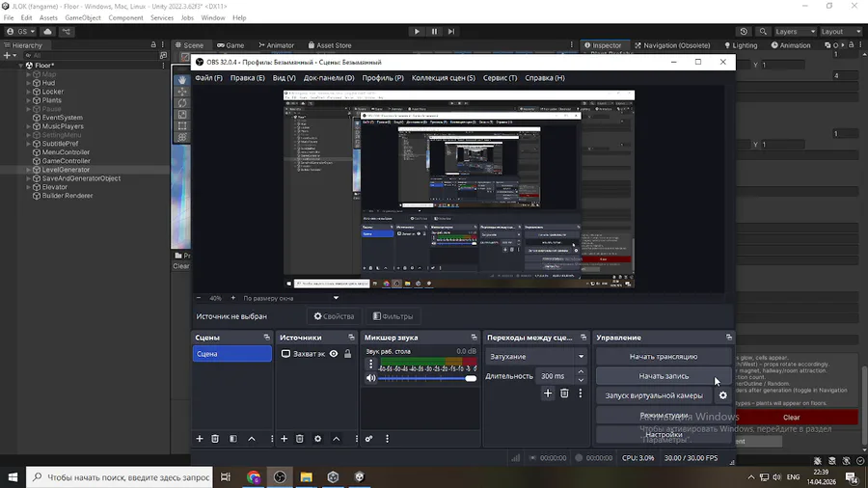Mute the desktop audio speaker icon
This screenshot has height=488, width=868.
pos(371,378)
